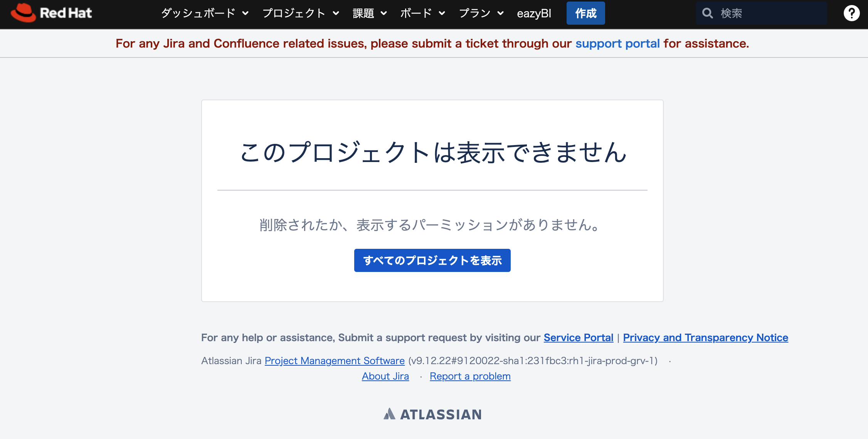
Task: Follow the Service Portal link
Action: click(578, 338)
